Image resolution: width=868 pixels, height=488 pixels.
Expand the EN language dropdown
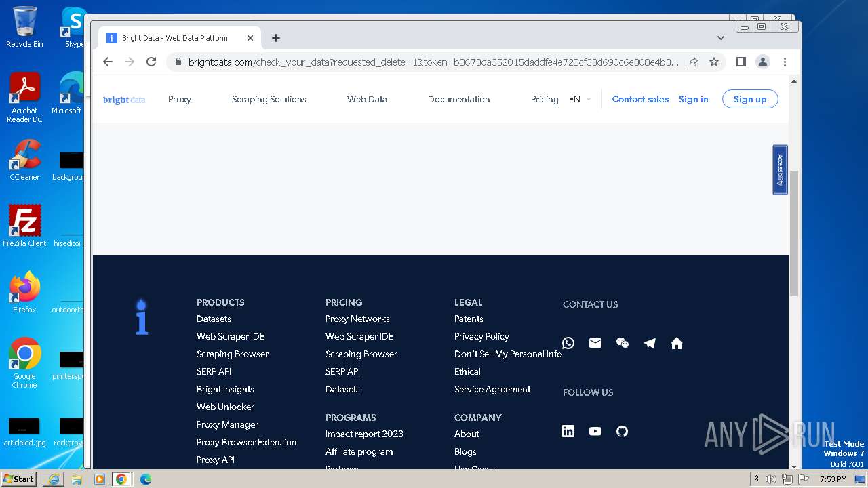580,100
